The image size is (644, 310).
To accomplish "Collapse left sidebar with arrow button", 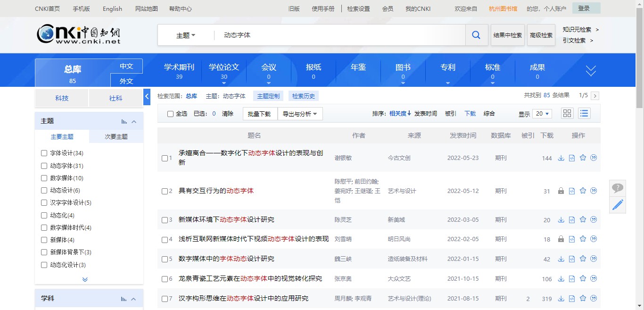I will pos(147,97).
